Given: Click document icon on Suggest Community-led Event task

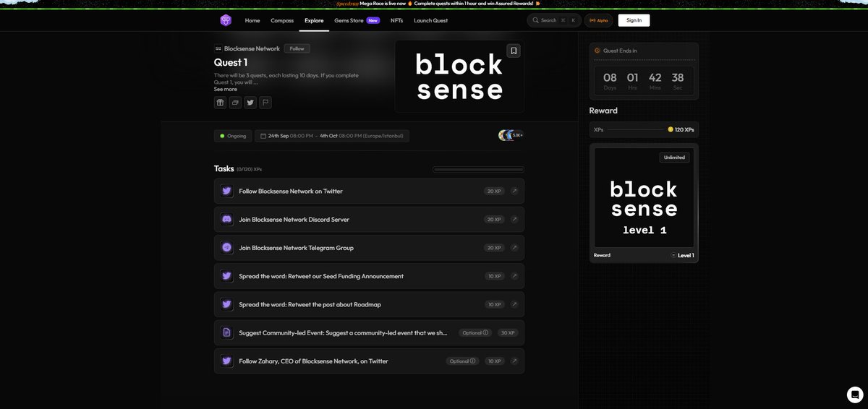Looking at the screenshot, I should point(226,332).
